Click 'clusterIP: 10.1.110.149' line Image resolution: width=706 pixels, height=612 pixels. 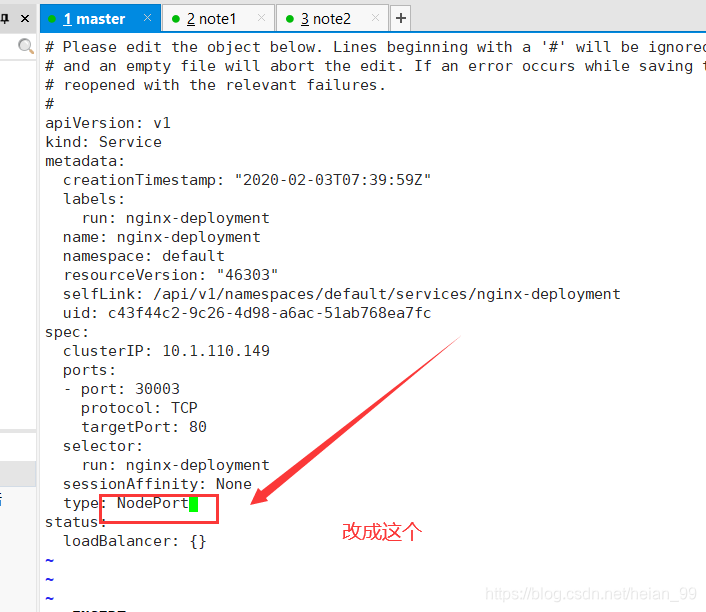tap(166, 351)
